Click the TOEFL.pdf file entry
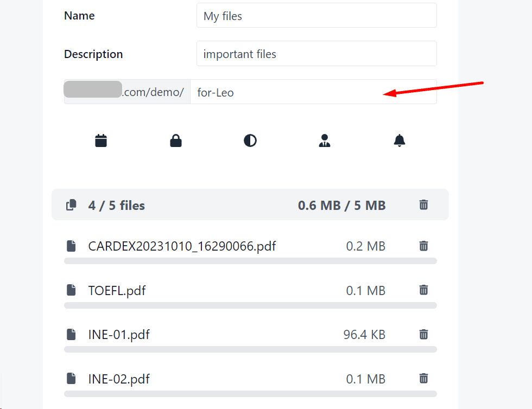The width and height of the screenshot is (532, 409). [x=117, y=290]
